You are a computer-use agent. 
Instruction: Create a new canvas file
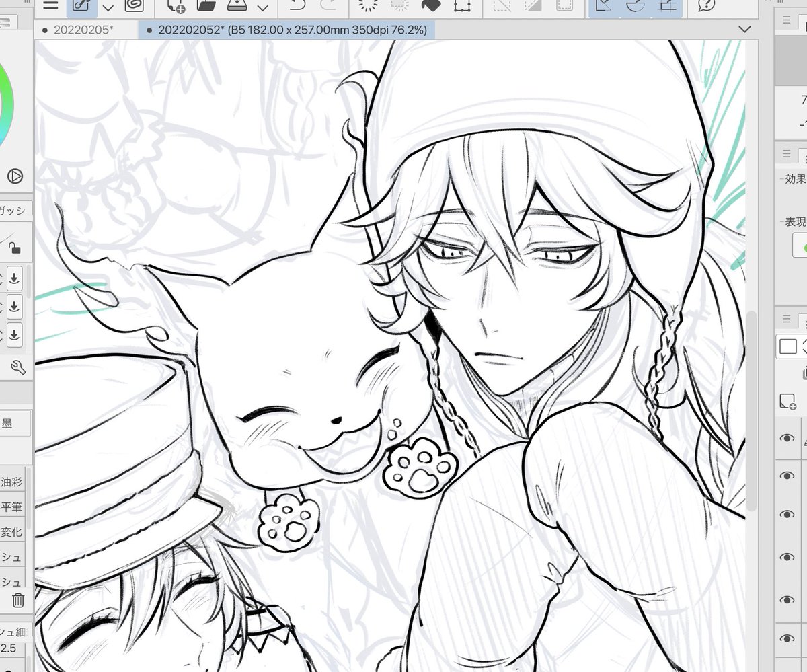pos(177,6)
